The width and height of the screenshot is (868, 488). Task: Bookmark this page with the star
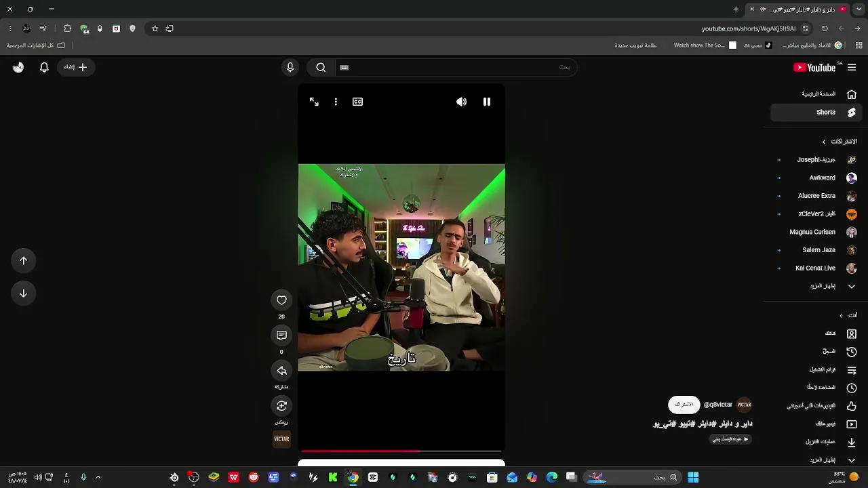pyautogui.click(x=155, y=28)
